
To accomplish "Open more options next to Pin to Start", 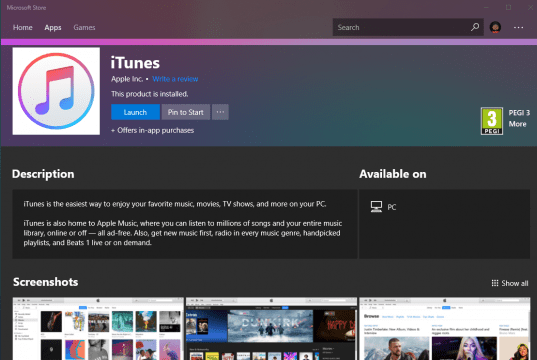I will coord(220,112).
